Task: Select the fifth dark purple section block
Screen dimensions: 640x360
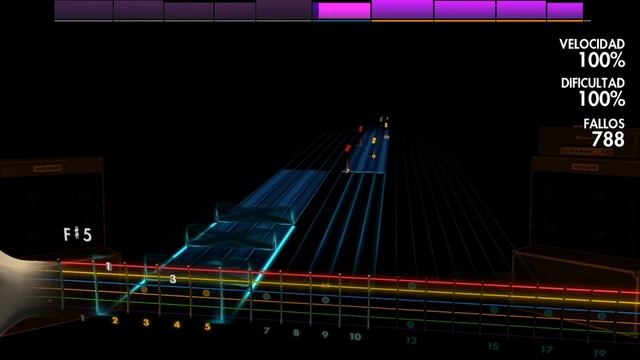Action: (284, 9)
